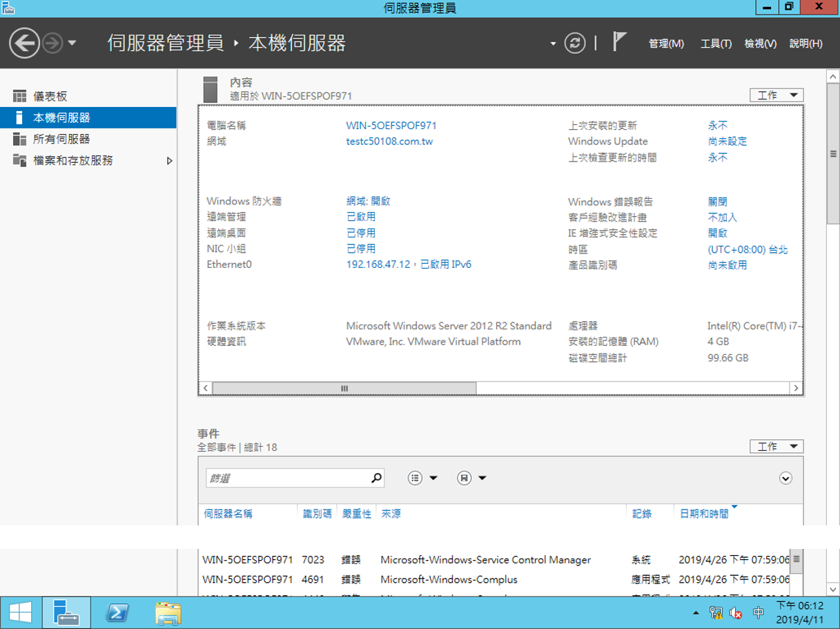Sort by 記錄 column header

(642, 514)
